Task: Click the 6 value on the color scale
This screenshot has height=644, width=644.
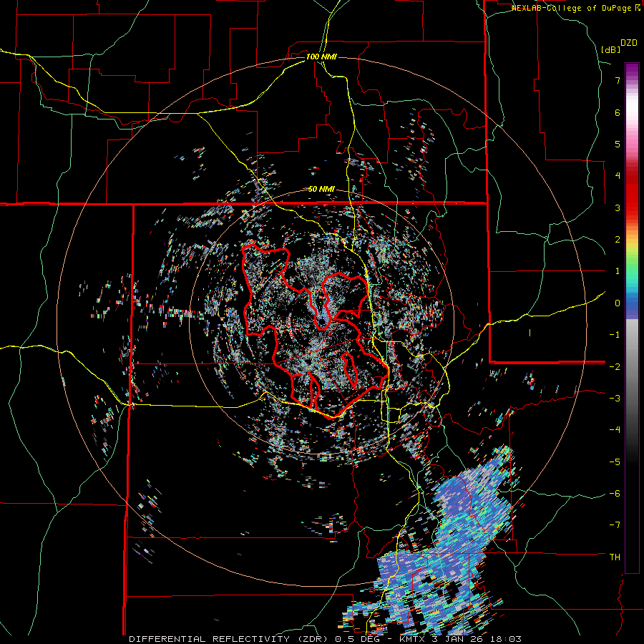Action: 618,112
